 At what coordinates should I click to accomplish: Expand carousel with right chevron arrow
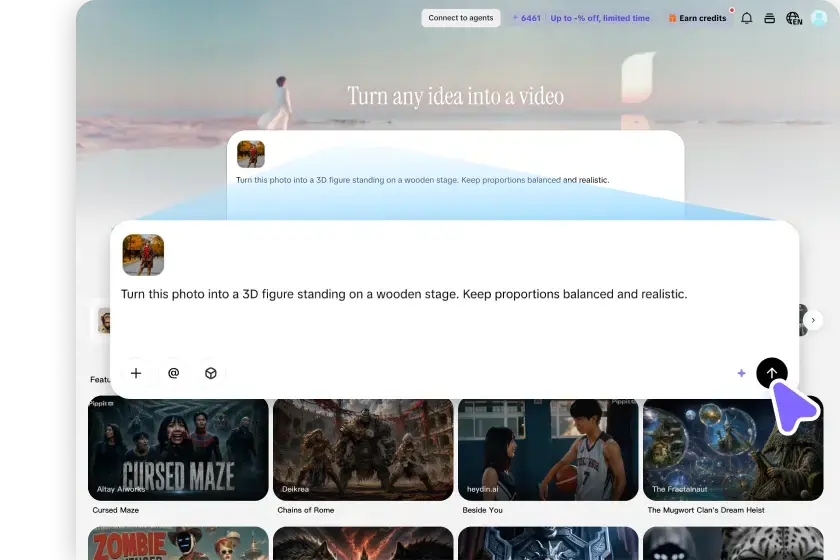(x=813, y=320)
